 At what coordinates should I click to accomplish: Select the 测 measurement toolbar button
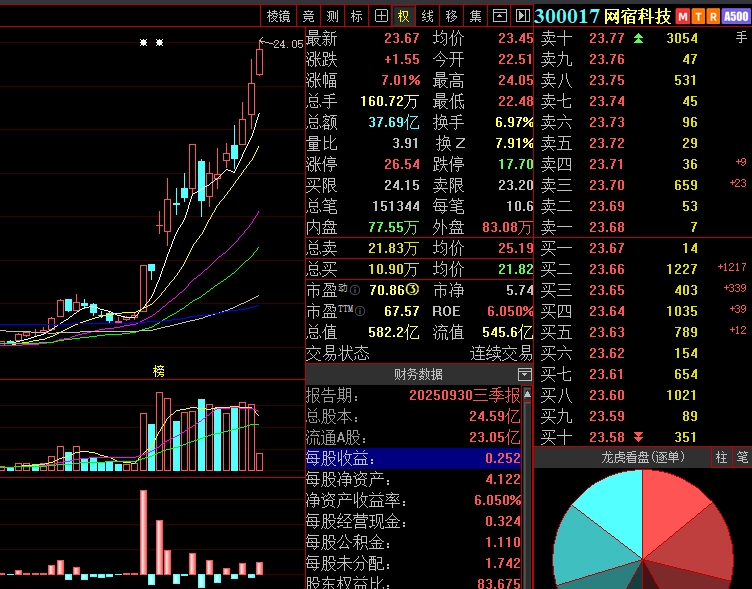coord(332,16)
